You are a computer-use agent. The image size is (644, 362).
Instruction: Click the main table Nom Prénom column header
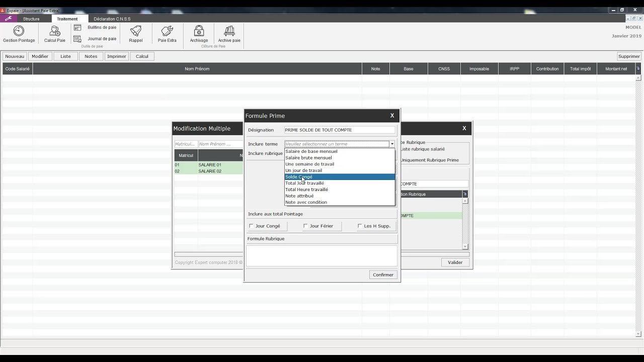tap(197, 69)
